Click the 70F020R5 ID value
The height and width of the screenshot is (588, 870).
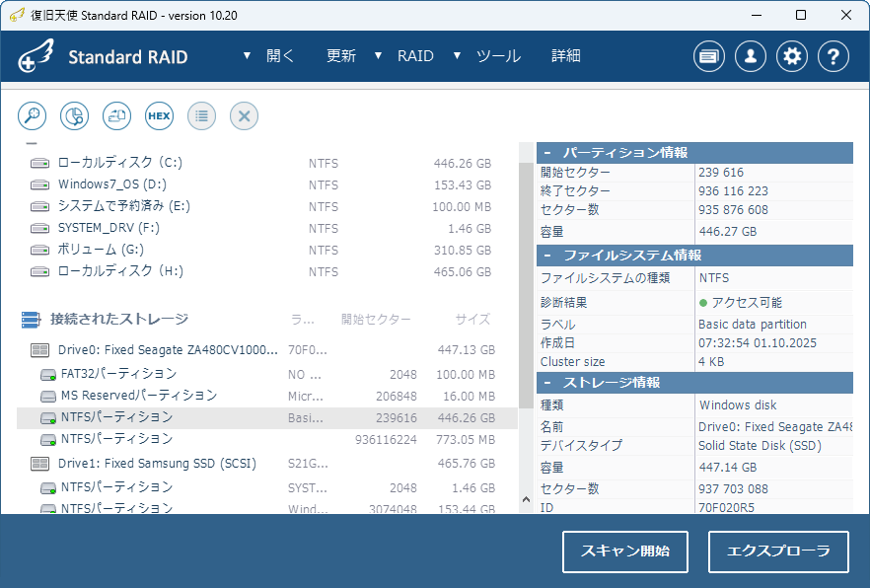click(x=726, y=507)
